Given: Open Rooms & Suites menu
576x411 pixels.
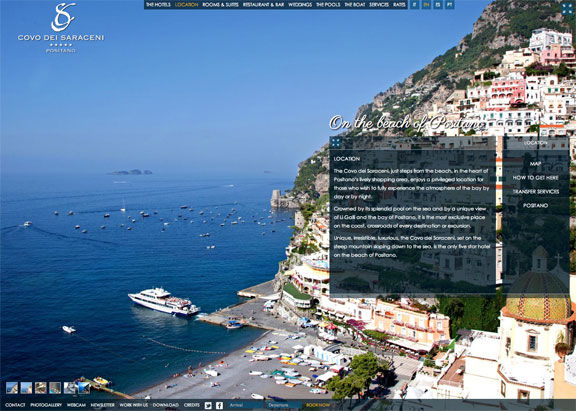Looking at the screenshot, I should tap(220, 5).
